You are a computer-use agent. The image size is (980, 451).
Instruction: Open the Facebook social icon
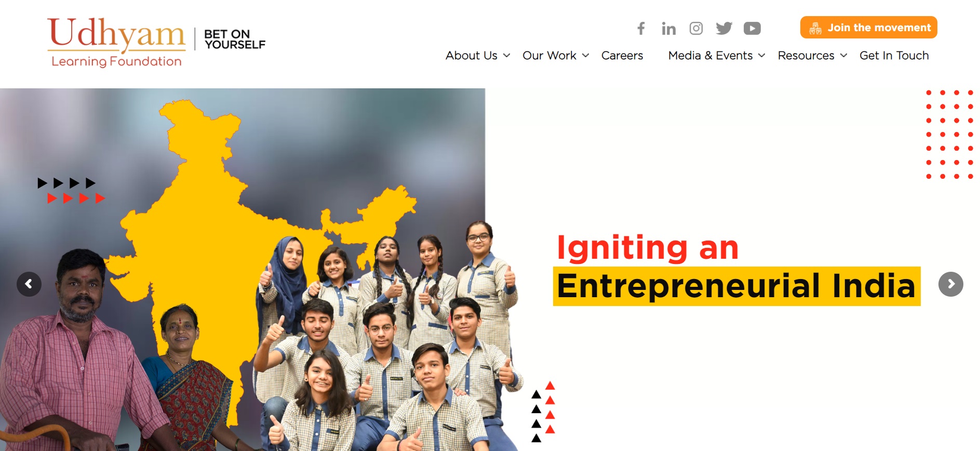(x=641, y=28)
